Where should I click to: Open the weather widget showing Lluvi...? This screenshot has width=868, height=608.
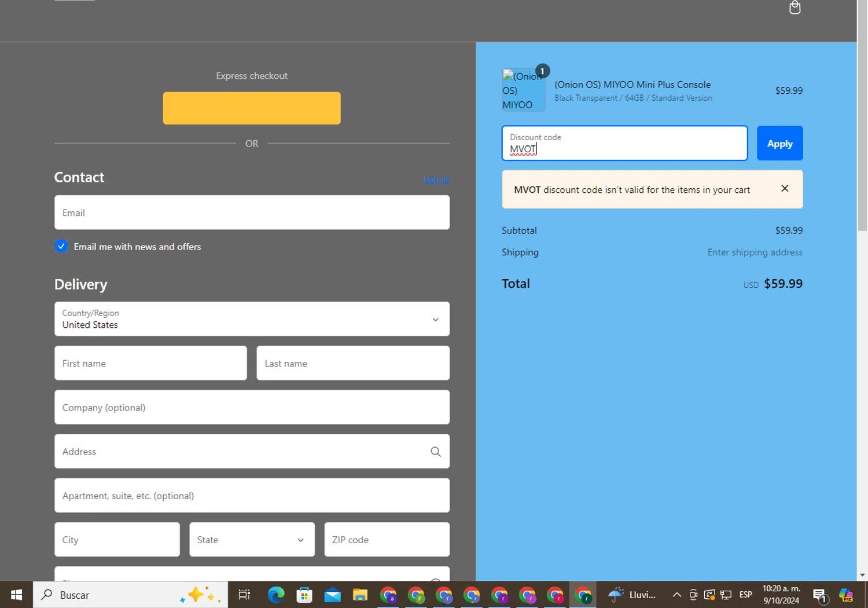click(x=632, y=595)
